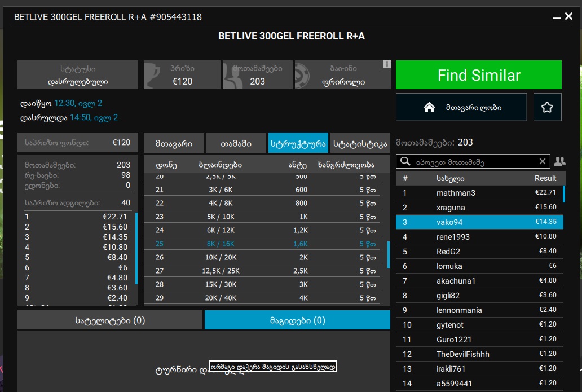This screenshot has height=392, width=582.
Task: Select player TheDevilFishhh in the results list
Action: tap(479, 354)
